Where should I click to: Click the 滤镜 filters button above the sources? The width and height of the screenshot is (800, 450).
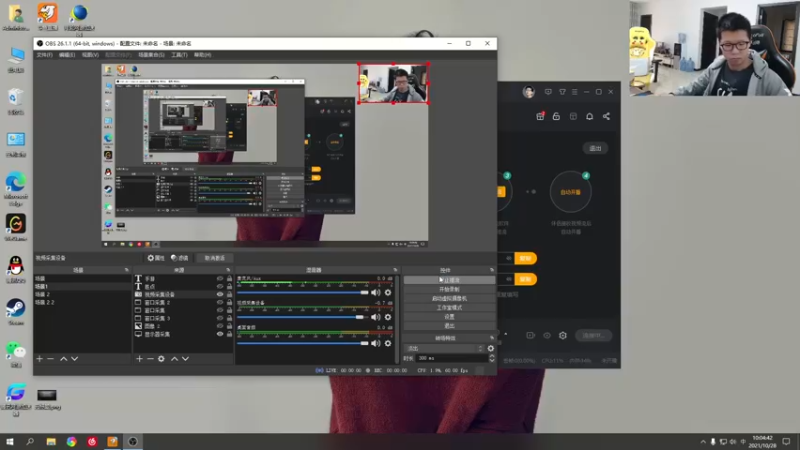180,258
